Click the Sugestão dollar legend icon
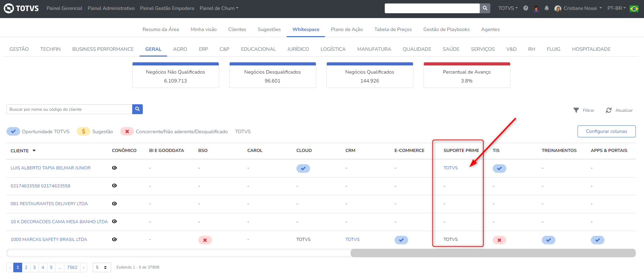 [83, 132]
